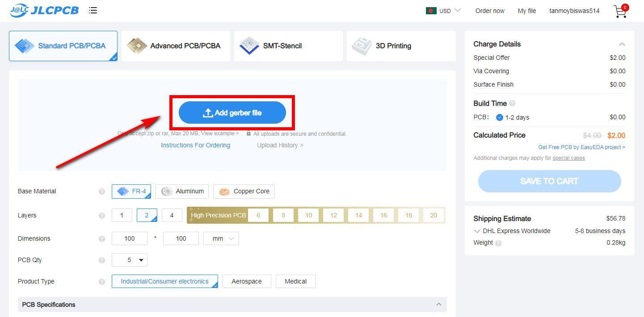Select Industrial/Consumer electronics product type
The image size is (644, 317).
tap(164, 281)
